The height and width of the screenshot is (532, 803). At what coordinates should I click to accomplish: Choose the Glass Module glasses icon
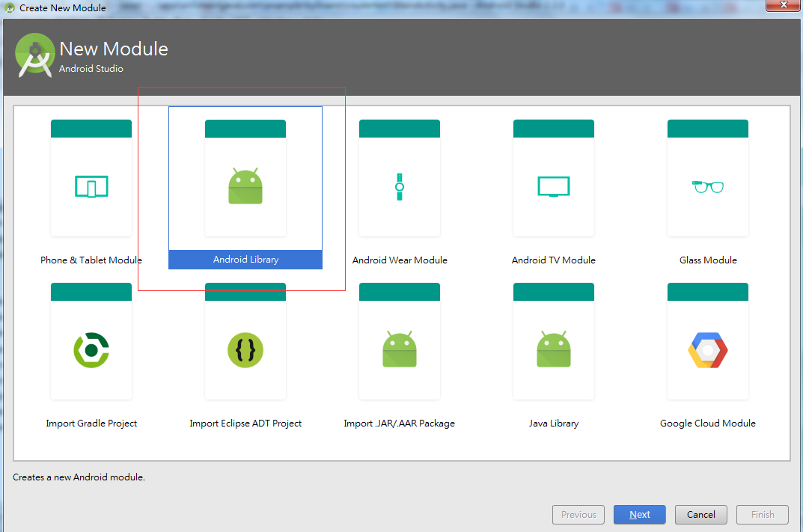pyautogui.click(x=708, y=186)
